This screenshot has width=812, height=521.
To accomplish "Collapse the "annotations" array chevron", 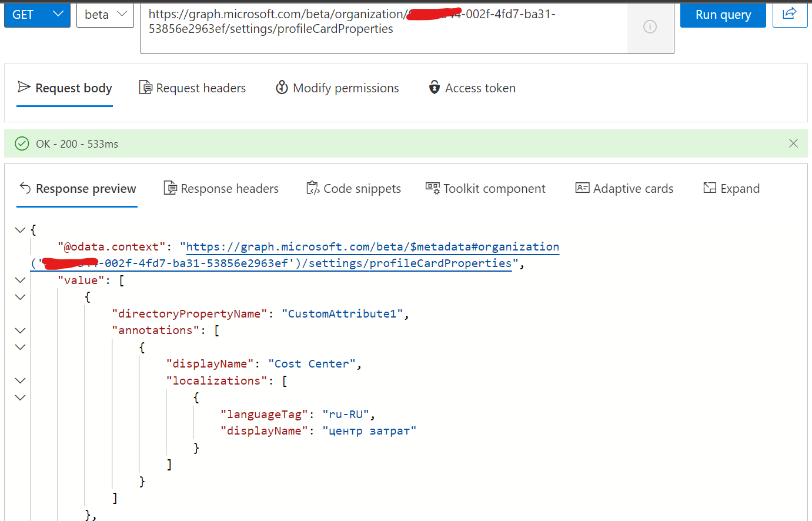I will click(20, 330).
